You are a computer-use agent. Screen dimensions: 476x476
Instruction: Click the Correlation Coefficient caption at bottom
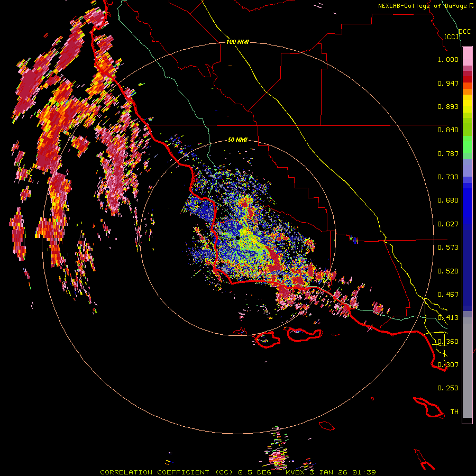[x=238, y=472]
